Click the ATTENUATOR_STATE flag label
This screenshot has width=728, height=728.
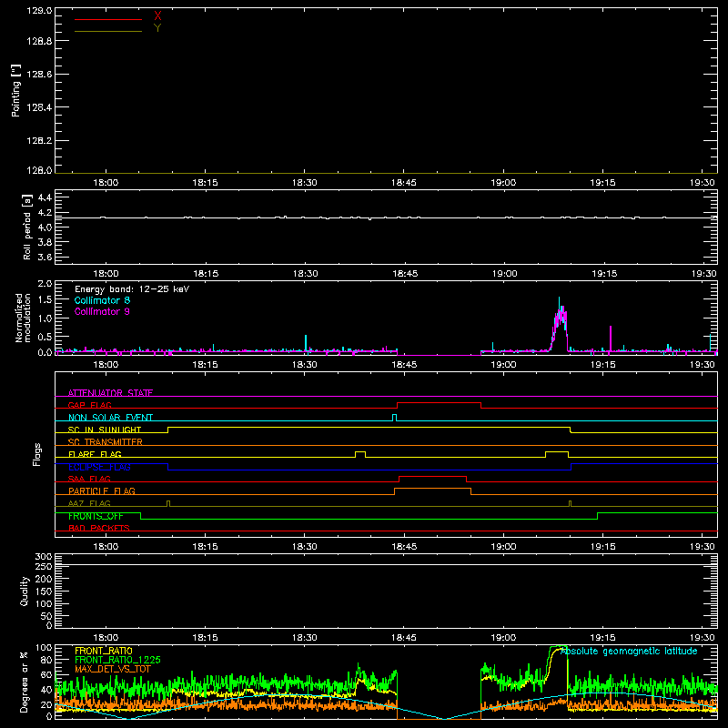tap(110, 393)
